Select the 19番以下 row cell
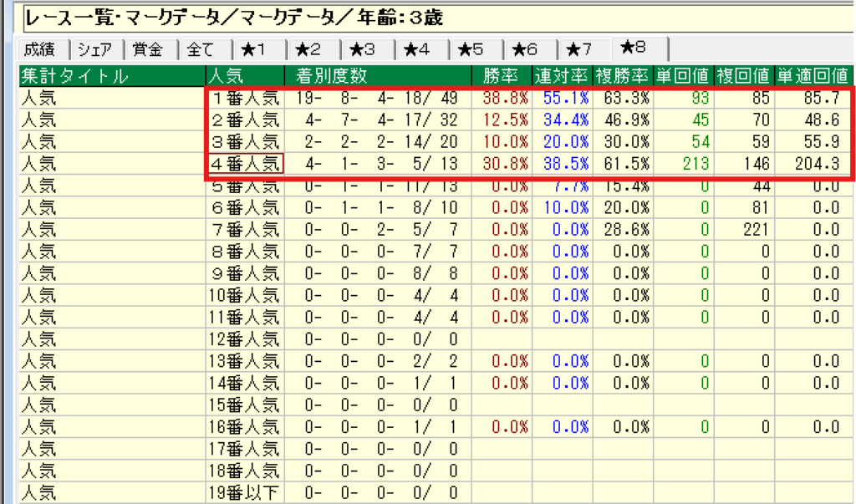 click(x=246, y=492)
